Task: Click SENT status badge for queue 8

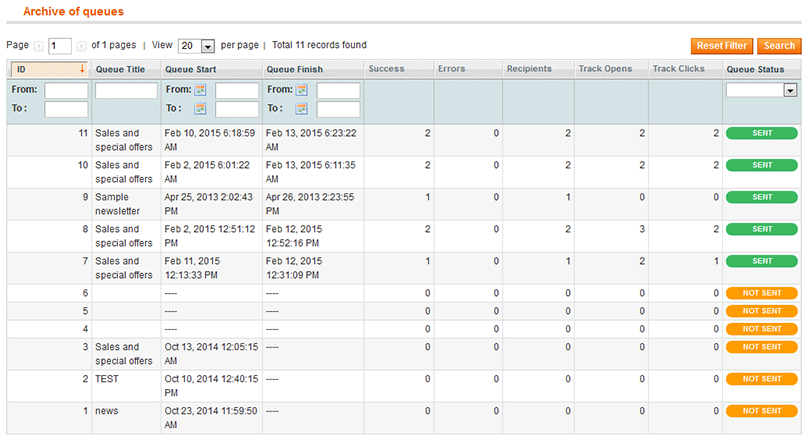Action: [761, 230]
